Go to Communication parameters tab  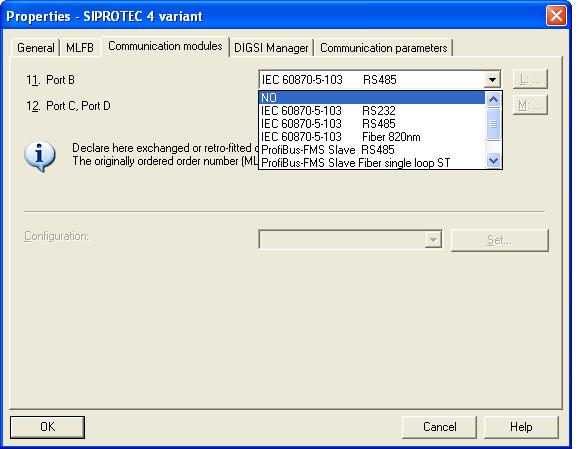pyautogui.click(x=383, y=48)
